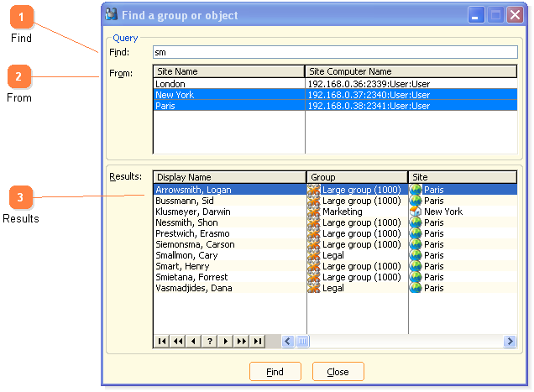Image resolution: width=534 pixels, height=392 pixels.
Task: Select the London site row
Action: coord(335,84)
